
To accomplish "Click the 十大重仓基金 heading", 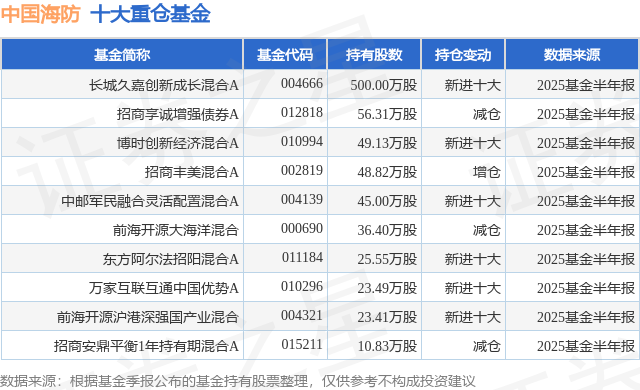I will [150, 14].
